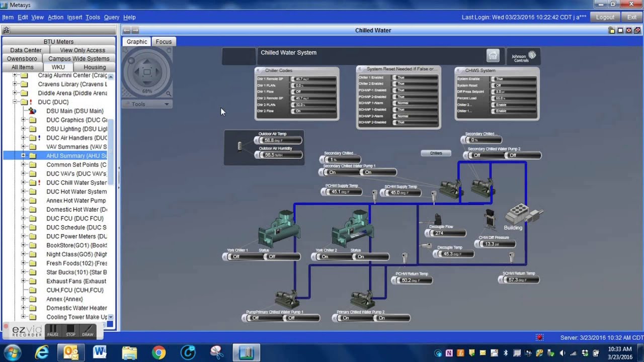The image size is (644, 362).
Task: Click the Exit button
Action: (x=632, y=17)
